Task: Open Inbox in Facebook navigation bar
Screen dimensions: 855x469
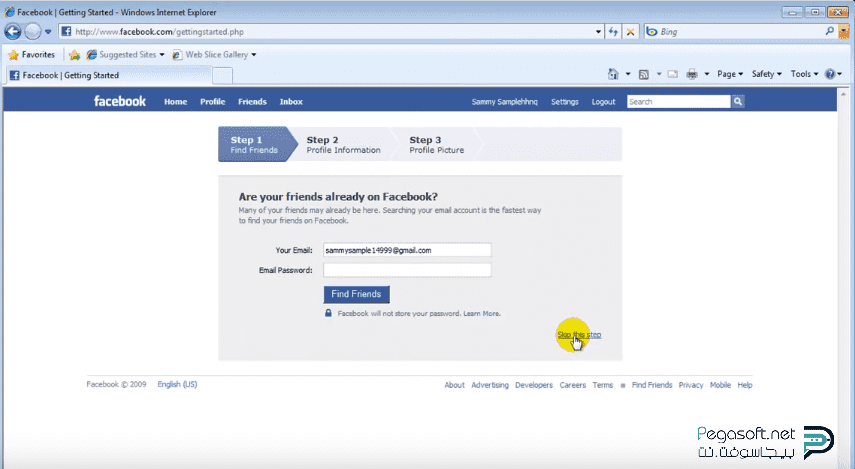Action: point(291,101)
